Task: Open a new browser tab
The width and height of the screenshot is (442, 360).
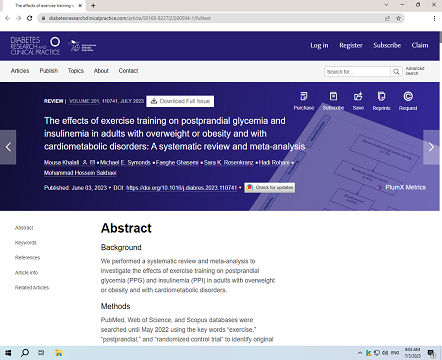Action: click(x=93, y=5)
